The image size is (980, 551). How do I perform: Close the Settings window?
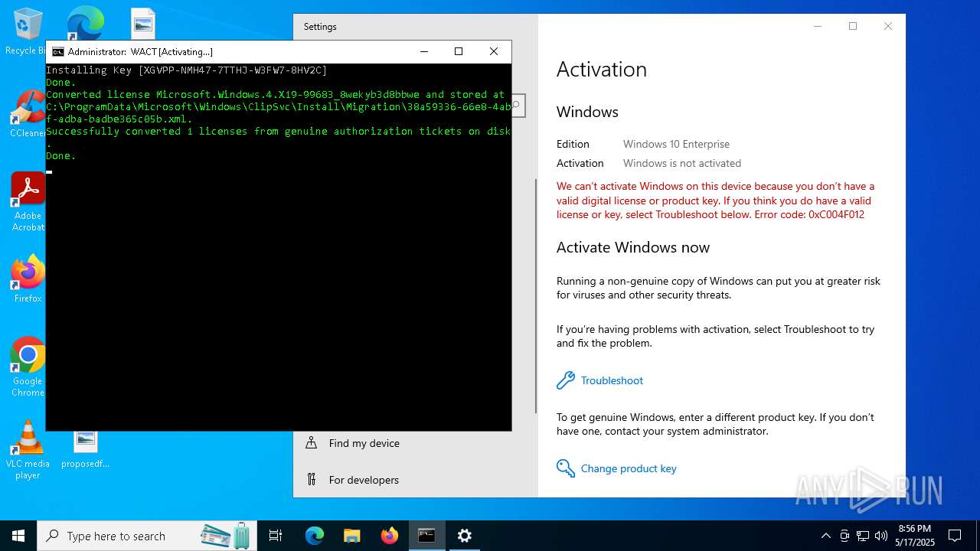coord(888,26)
